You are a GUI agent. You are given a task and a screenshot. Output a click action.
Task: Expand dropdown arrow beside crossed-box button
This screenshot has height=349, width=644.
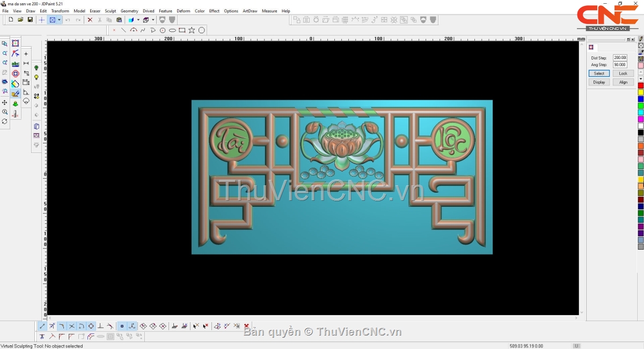tap(59, 20)
